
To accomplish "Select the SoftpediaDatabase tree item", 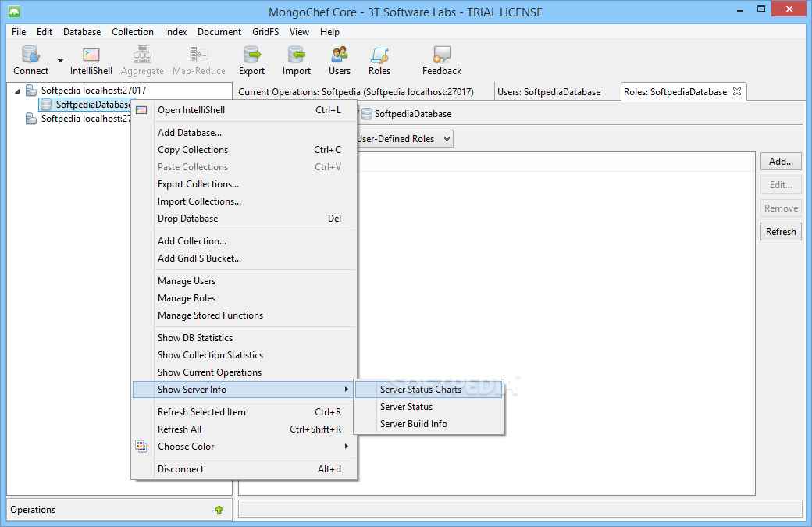I will (x=87, y=105).
